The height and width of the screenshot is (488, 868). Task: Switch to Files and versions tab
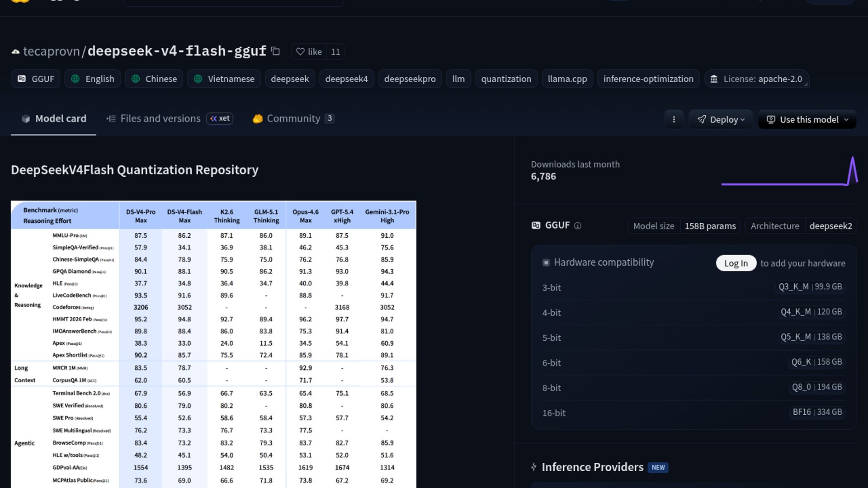[x=160, y=119]
